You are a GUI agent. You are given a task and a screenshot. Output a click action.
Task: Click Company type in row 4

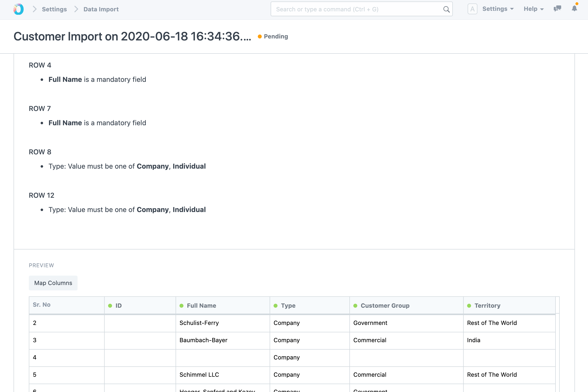pyautogui.click(x=310, y=357)
